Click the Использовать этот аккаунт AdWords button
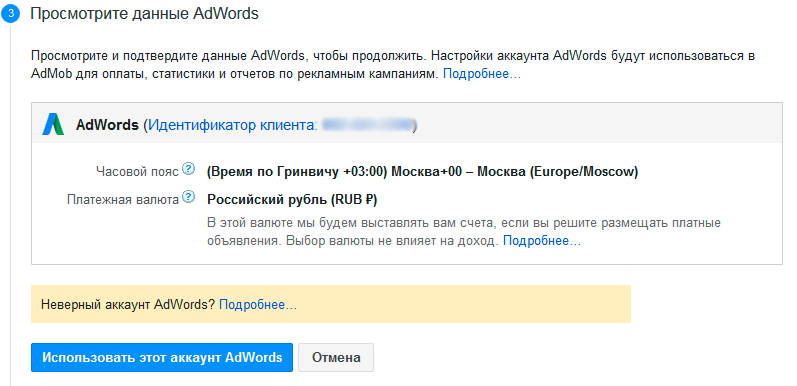The height and width of the screenshot is (386, 797). tap(162, 357)
